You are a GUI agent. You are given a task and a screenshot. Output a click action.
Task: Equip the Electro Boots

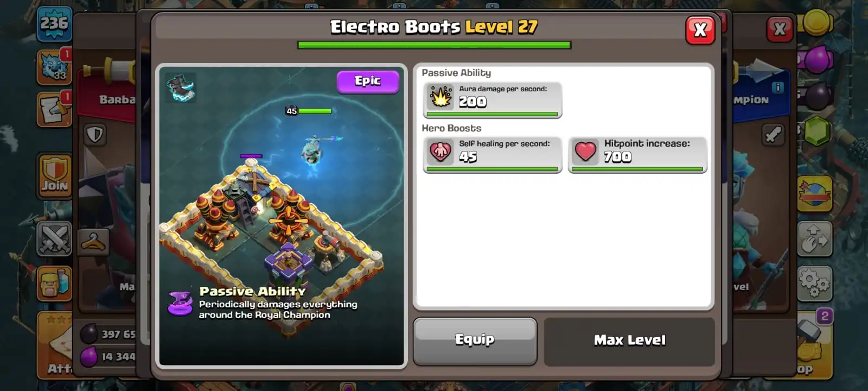coord(475,340)
